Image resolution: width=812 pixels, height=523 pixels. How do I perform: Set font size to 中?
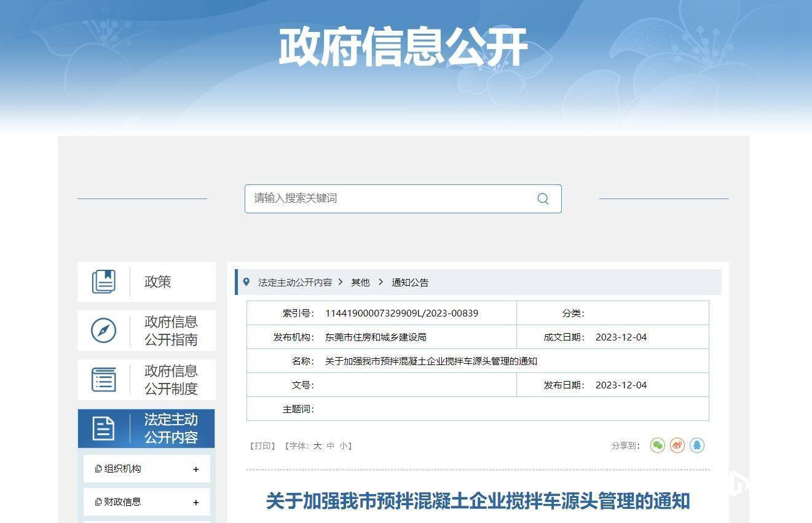click(x=330, y=446)
